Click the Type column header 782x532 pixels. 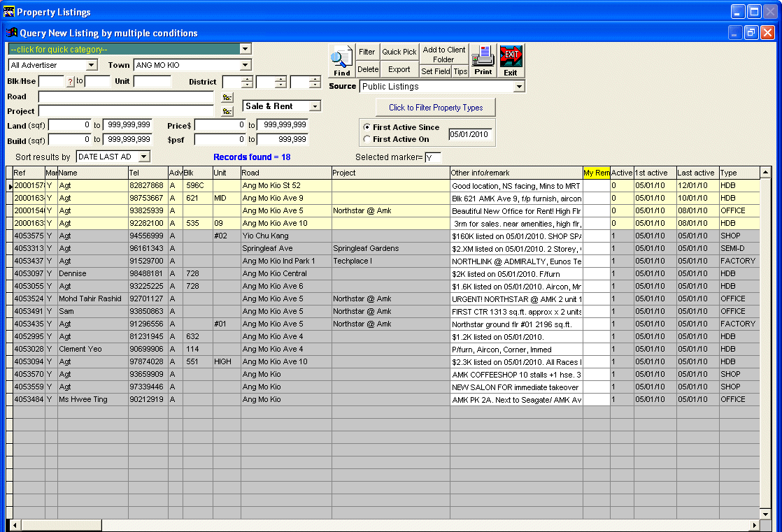click(x=739, y=173)
